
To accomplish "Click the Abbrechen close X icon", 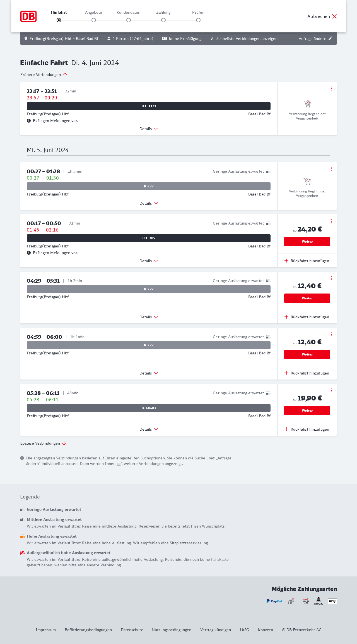I will click(x=334, y=16).
